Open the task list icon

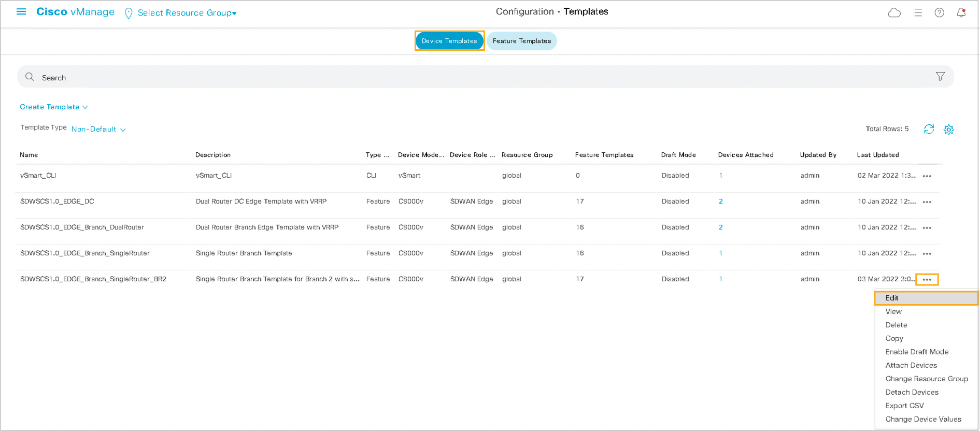[x=918, y=12]
